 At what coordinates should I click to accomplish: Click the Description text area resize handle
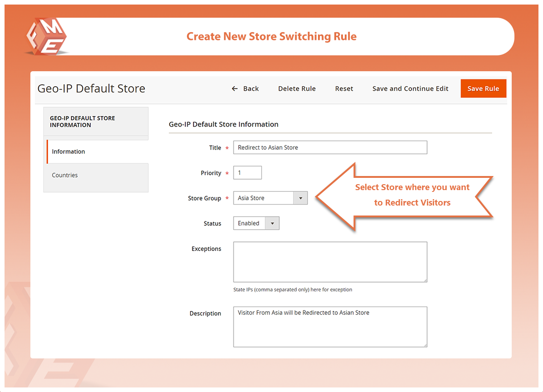425,345
